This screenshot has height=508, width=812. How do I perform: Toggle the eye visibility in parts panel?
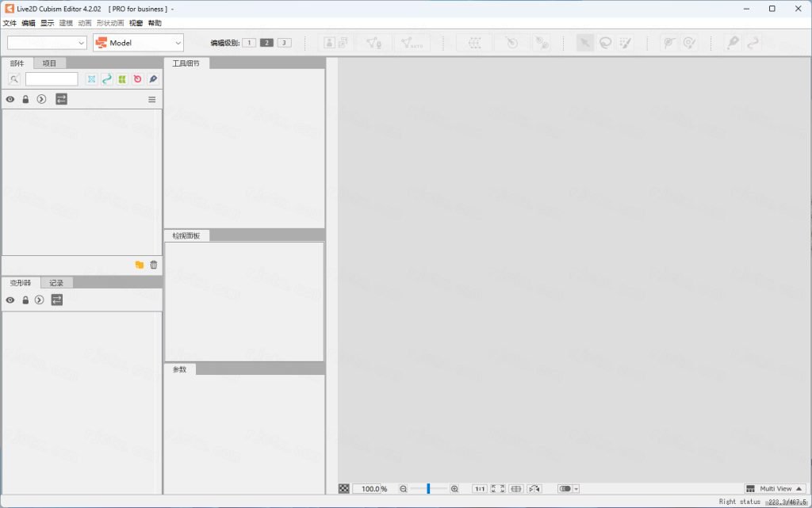10,99
